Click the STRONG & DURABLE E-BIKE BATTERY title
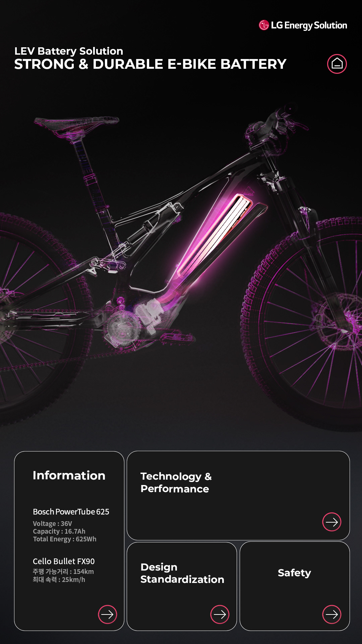 pyautogui.click(x=150, y=64)
